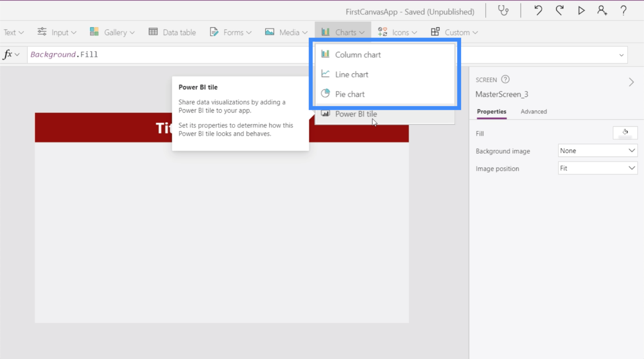
Task: Open Help question mark icon
Action: 624,11
